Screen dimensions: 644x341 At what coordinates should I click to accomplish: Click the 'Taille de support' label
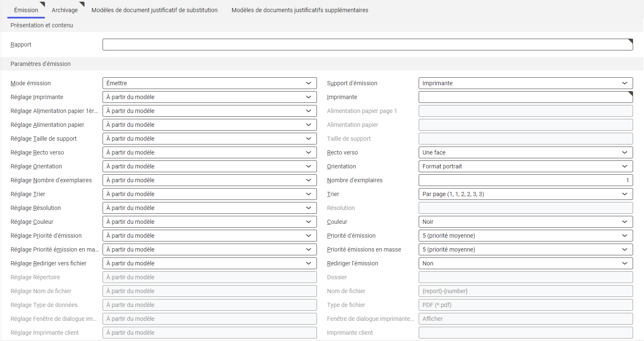click(349, 139)
